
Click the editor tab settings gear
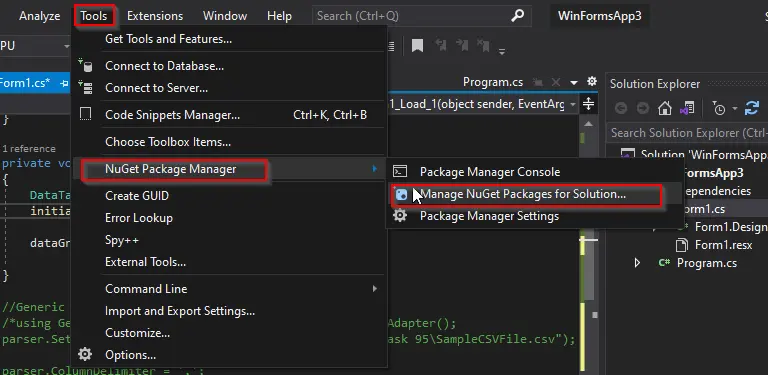pos(592,81)
